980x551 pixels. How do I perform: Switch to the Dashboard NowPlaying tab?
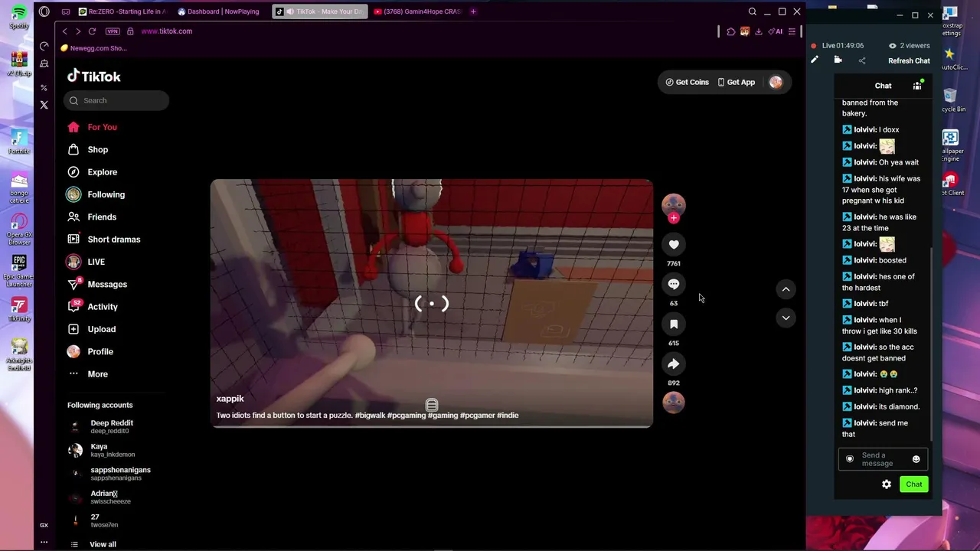coord(220,11)
